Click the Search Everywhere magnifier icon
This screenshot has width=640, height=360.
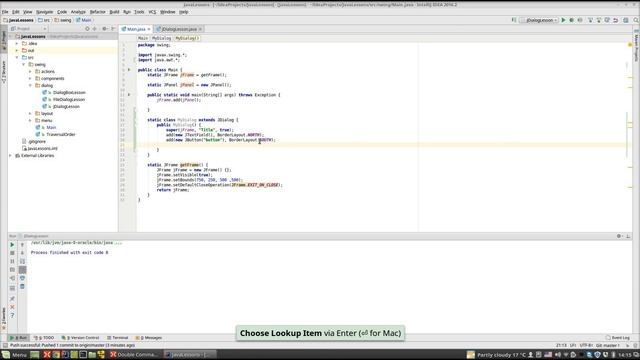(x=636, y=20)
